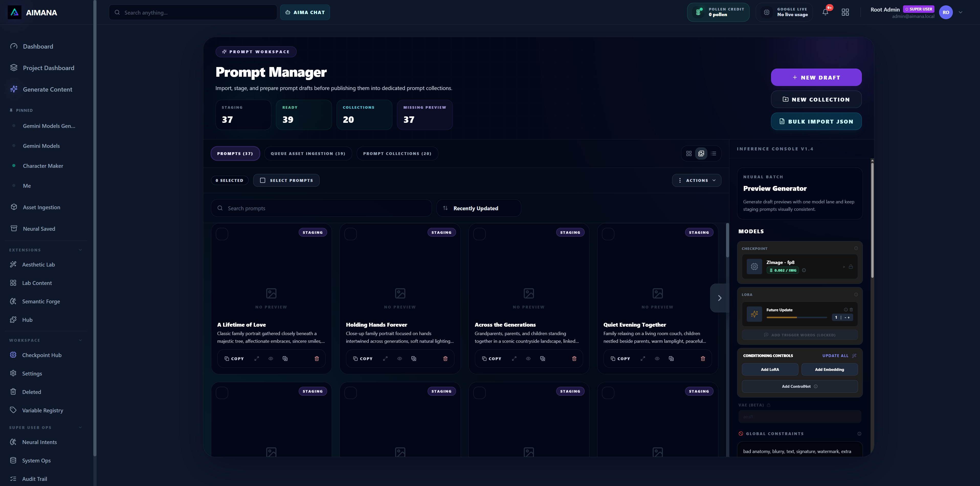Tick the Holding Hands Forever checkbox
The width and height of the screenshot is (980, 486).
tap(351, 234)
